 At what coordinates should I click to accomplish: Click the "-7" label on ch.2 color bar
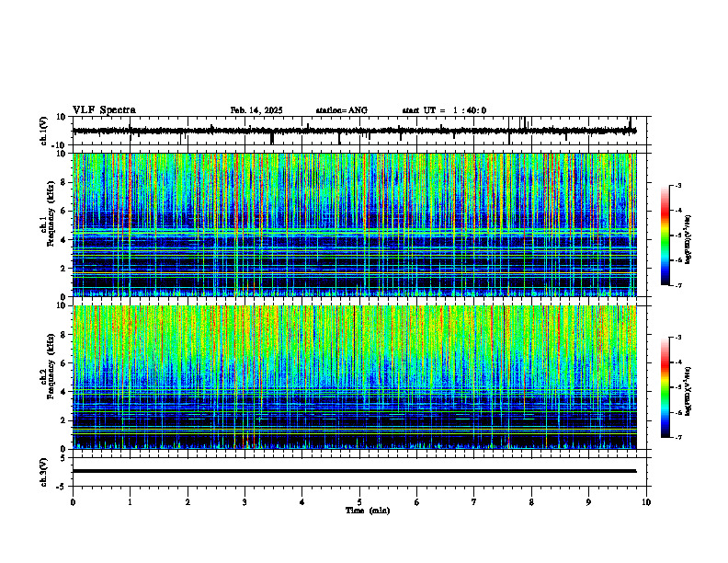click(677, 438)
